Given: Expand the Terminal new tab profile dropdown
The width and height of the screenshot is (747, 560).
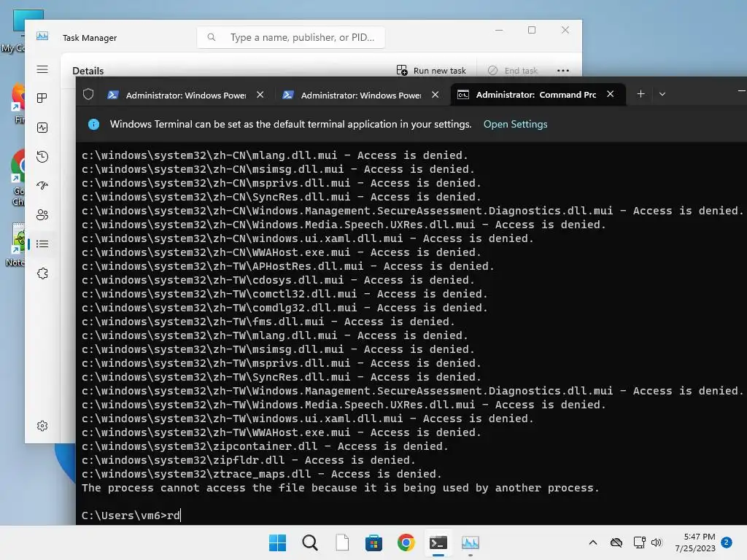Looking at the screenshot, I should pyautogui.click(x=662, y=94).
